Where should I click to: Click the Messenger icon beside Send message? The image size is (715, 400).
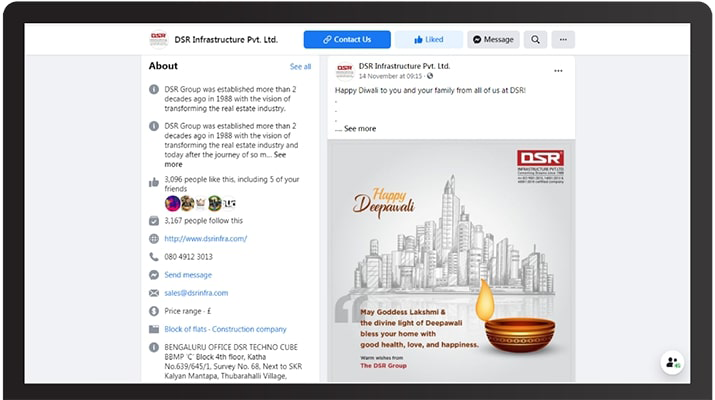(154, 275)
